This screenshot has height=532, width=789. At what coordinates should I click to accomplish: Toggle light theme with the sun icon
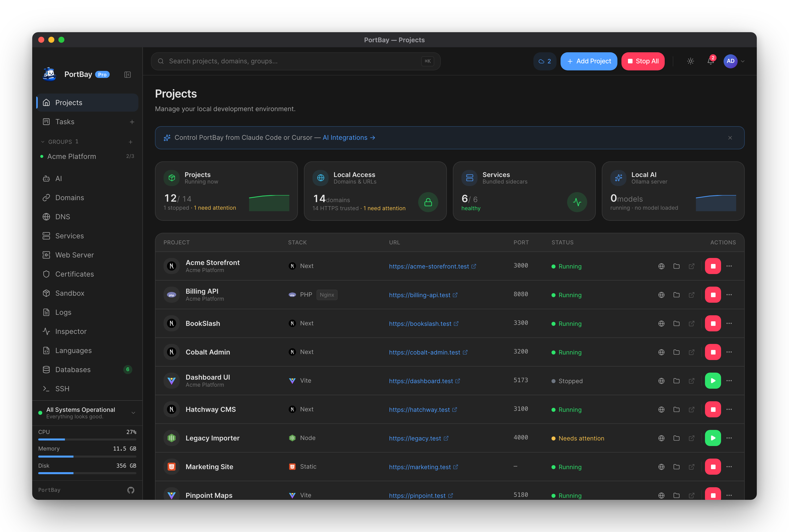pyautogui.click(x=690, y=61)
